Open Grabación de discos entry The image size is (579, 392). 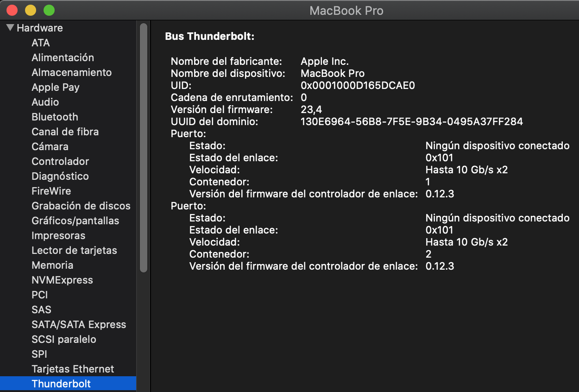pos(81,206)
